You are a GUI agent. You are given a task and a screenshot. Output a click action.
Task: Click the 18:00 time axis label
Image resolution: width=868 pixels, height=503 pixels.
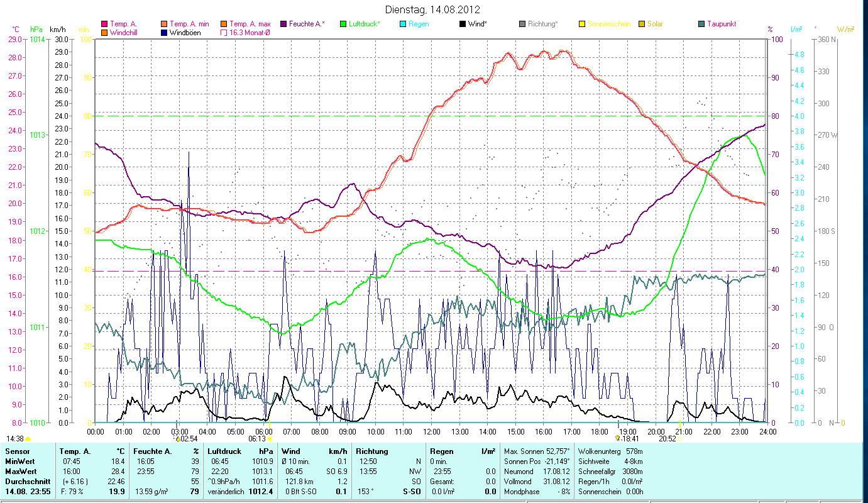(600, 431)
